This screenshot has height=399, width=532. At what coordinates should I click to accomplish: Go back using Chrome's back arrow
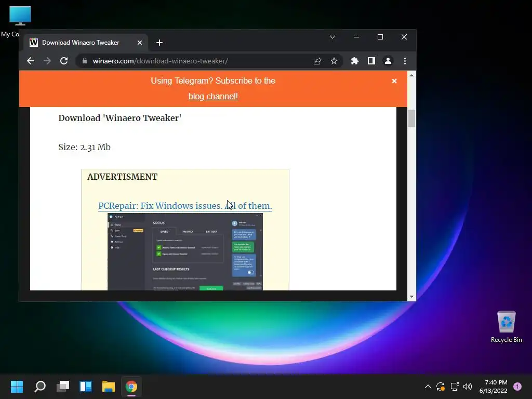(31, 61)
